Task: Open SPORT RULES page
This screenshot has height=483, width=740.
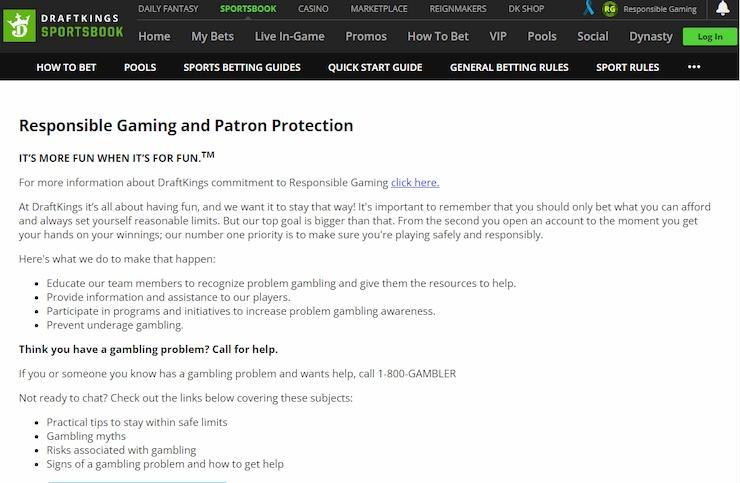Action: coord(627,68)
